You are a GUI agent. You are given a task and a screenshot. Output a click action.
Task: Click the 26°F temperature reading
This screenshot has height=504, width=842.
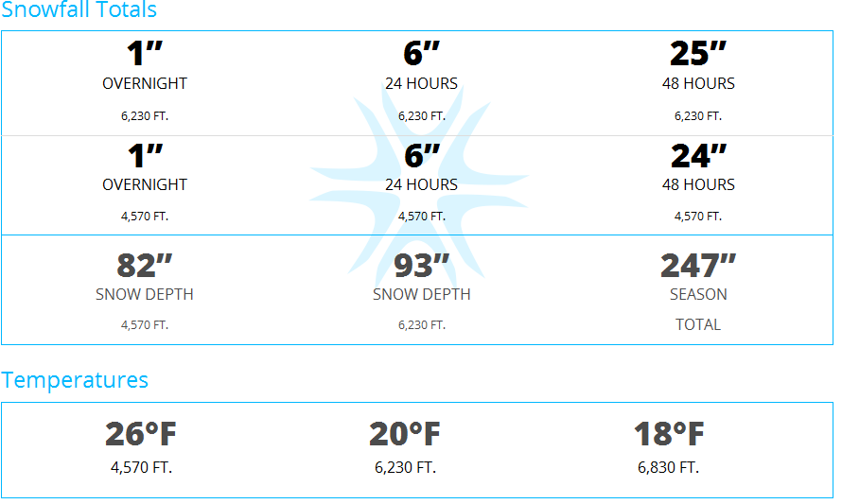141,434
